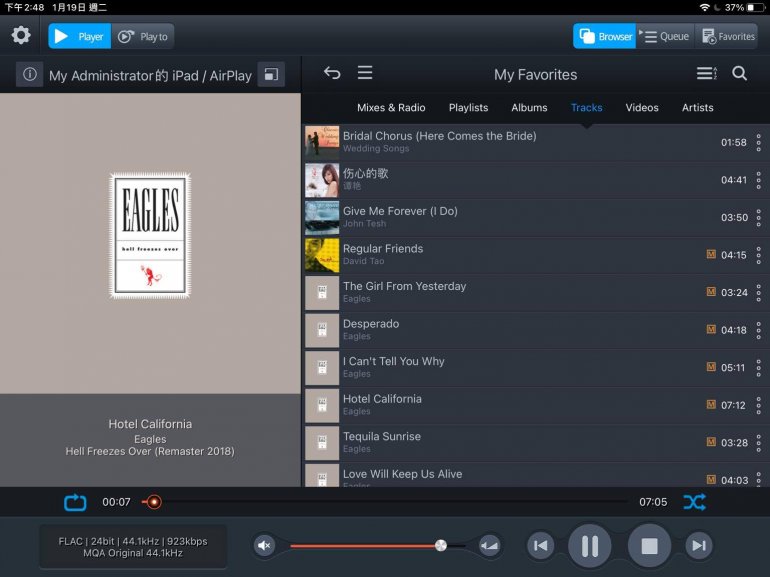
Task: Click 伤心的歌 album thumbnail
Action: click(x=322, y=180)
